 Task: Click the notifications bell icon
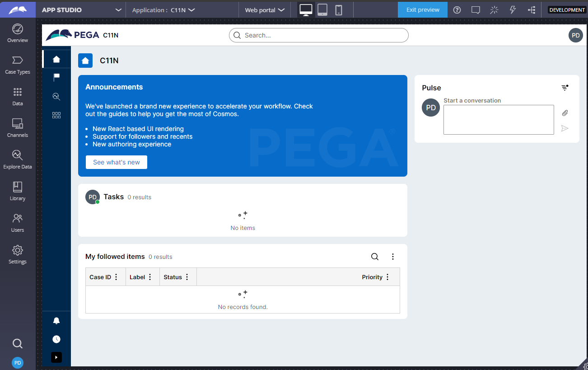(x=56, y=321)
